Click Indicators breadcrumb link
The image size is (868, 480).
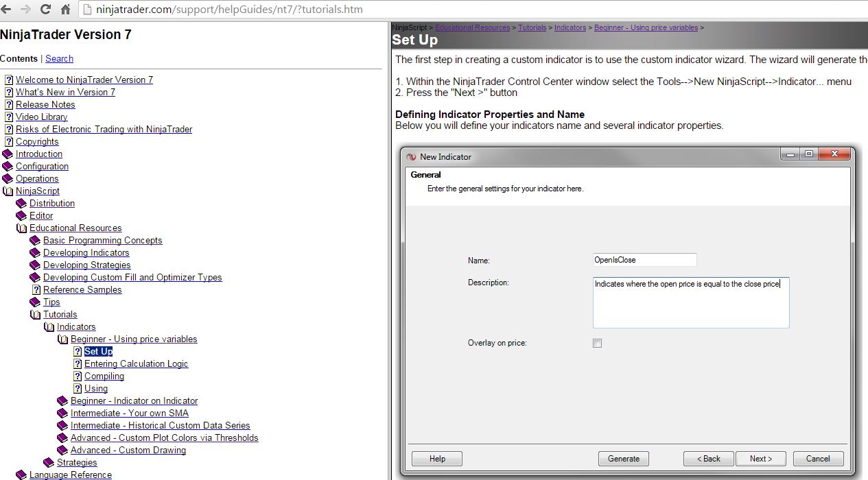tap(570, 27)
